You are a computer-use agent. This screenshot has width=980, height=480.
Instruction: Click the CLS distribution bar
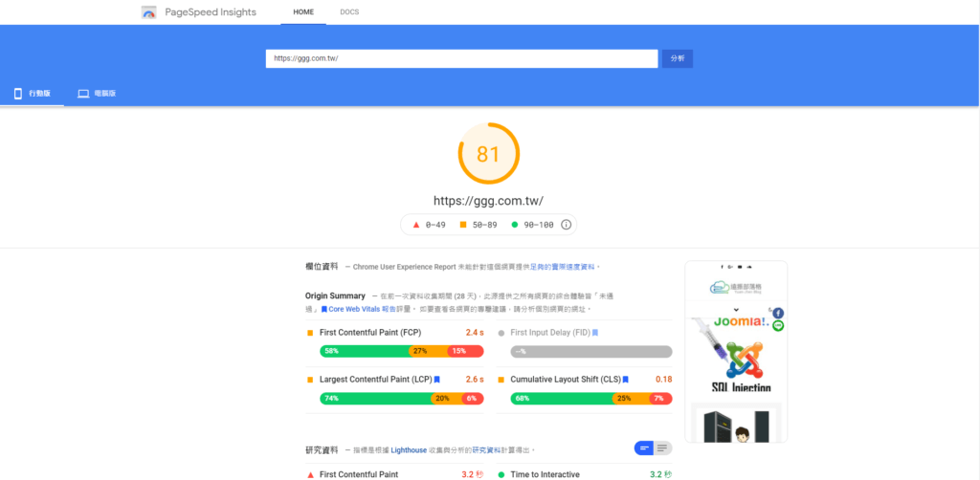591,398
